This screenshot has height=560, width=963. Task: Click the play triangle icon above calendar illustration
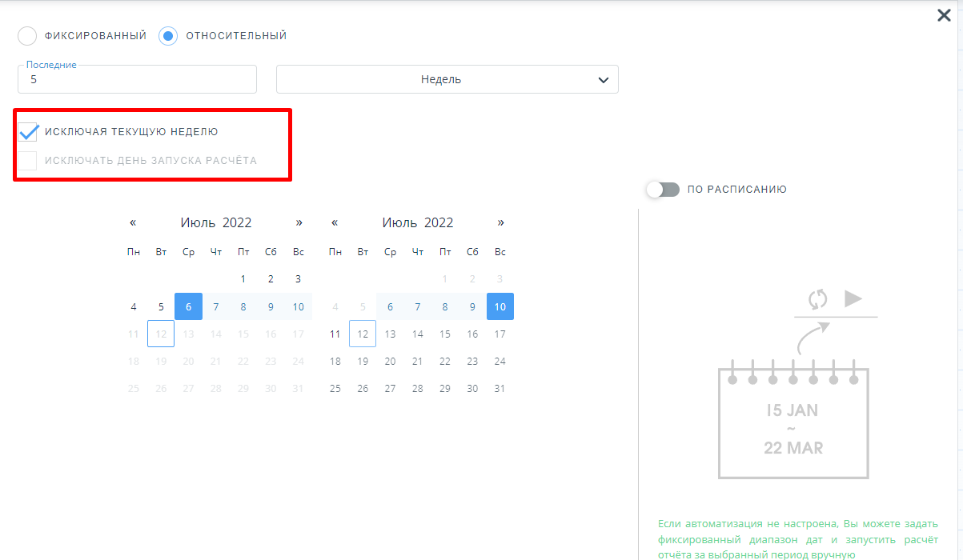(x=853, y=298)
